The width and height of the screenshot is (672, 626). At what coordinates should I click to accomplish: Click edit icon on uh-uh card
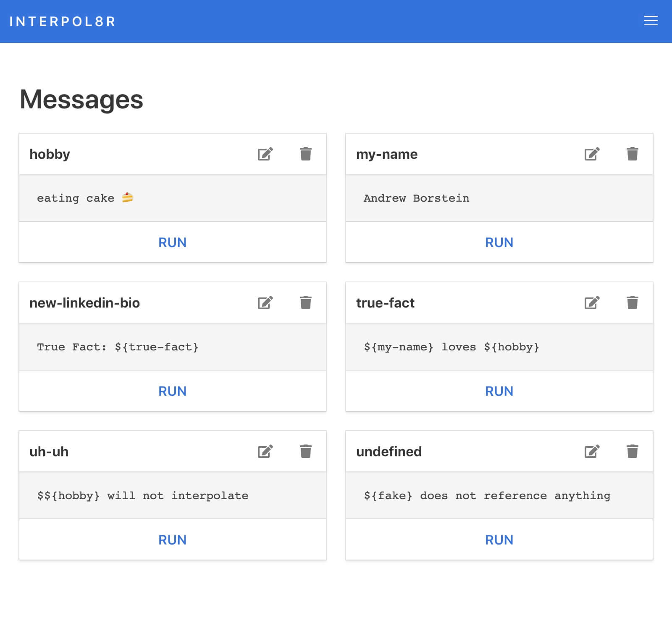tap(265, 452)
